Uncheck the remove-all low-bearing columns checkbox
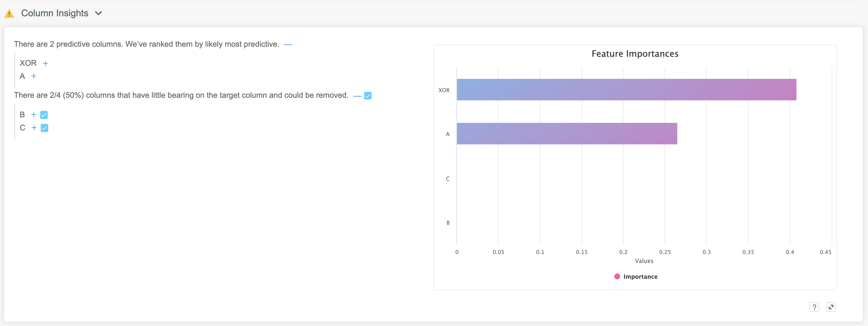The width and height of the screenshot is (868, 326). 368,96
